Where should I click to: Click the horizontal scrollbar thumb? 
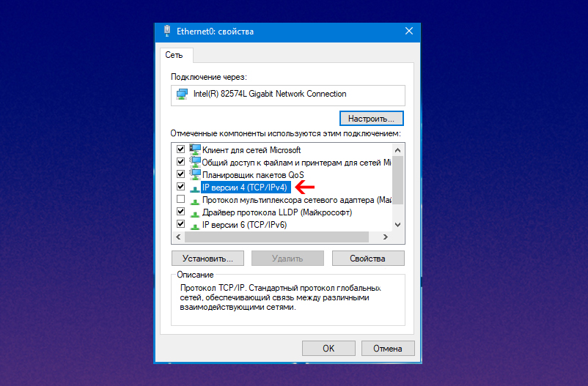[x=276, y=237]
